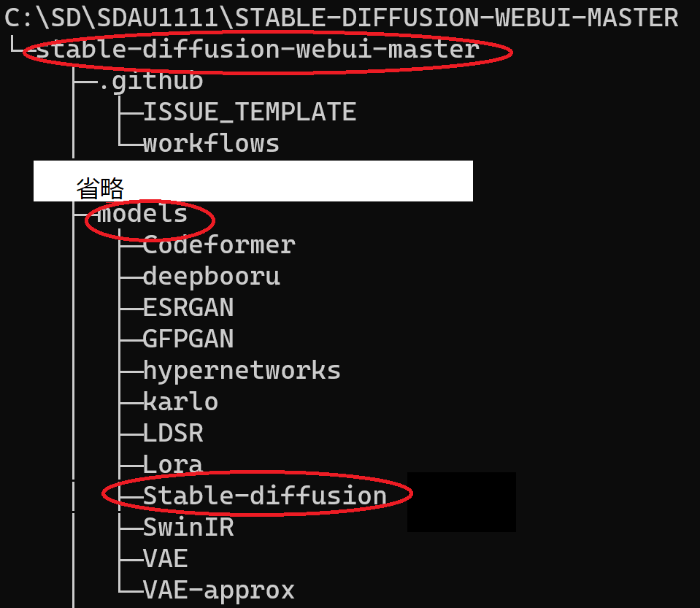Image resolution: width=700 pixels, height=608 pixels.
Task: Select the workflows folder
Action: [x=211, y=143]
